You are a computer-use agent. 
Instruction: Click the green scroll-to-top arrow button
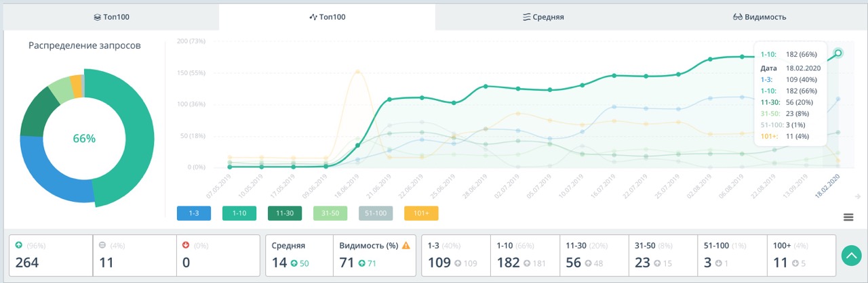[850, 255]
